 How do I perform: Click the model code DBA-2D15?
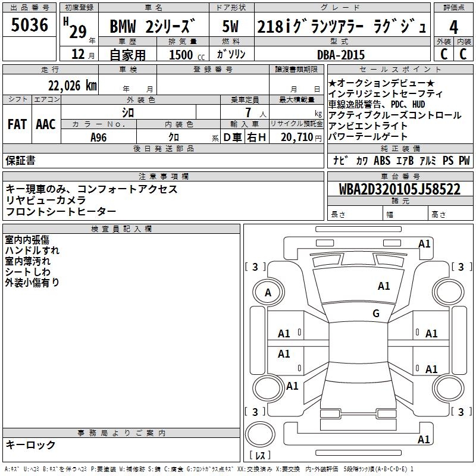click(341, 55)
